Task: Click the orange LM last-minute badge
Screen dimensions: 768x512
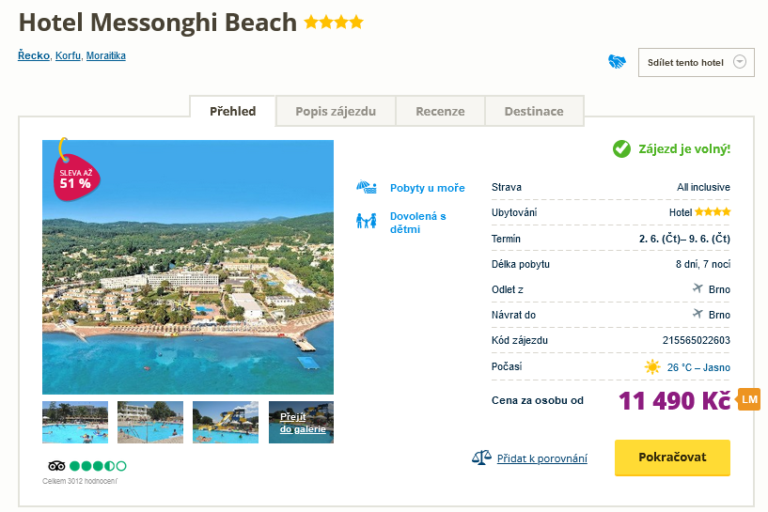Action: [749, 400]
